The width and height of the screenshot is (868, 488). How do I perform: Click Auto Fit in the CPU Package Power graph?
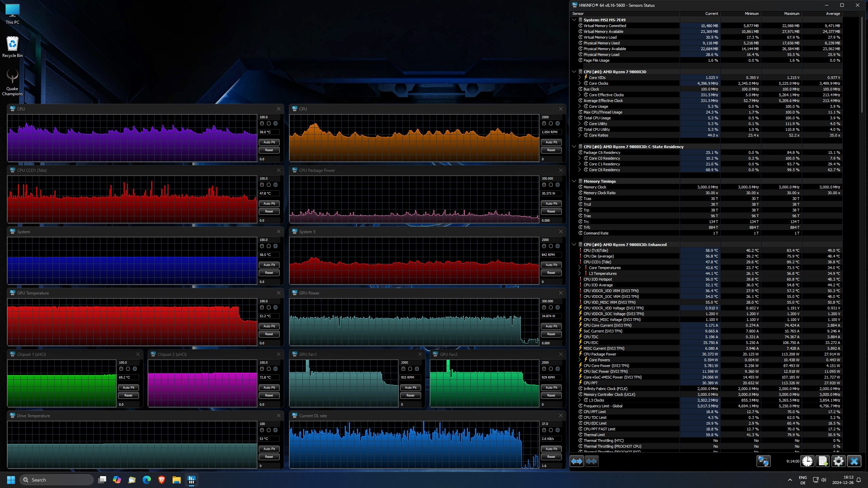click(x=551, y=204)
